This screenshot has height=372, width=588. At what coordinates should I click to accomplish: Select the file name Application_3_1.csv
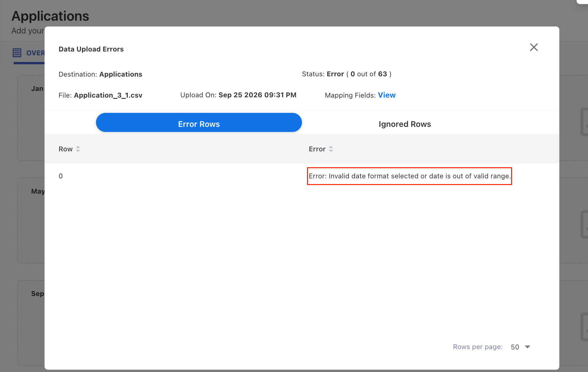coord(108,95)
